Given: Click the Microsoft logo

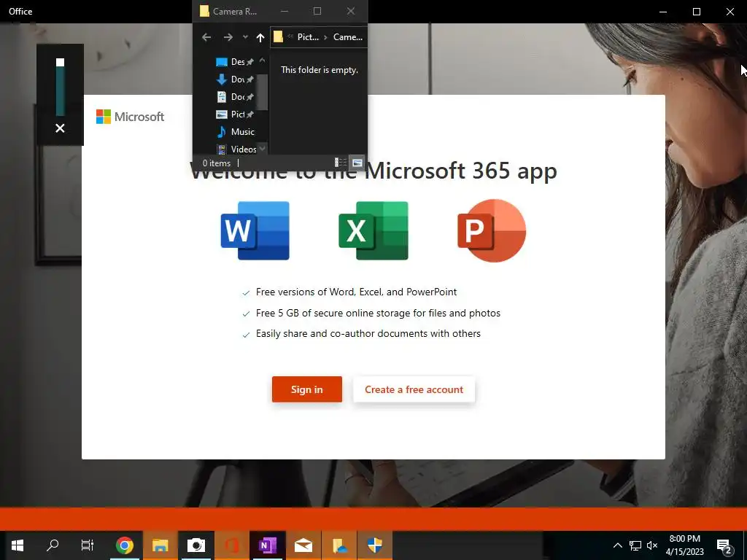Looking at the screenshot, I should point(130,117).
